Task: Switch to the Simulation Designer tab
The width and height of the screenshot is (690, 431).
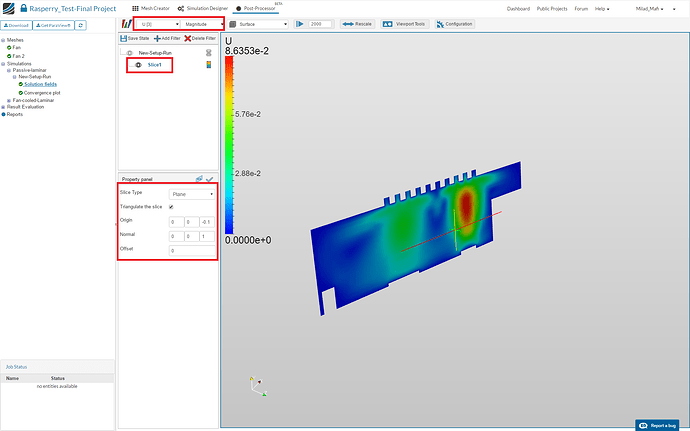Action: point(202,8)
